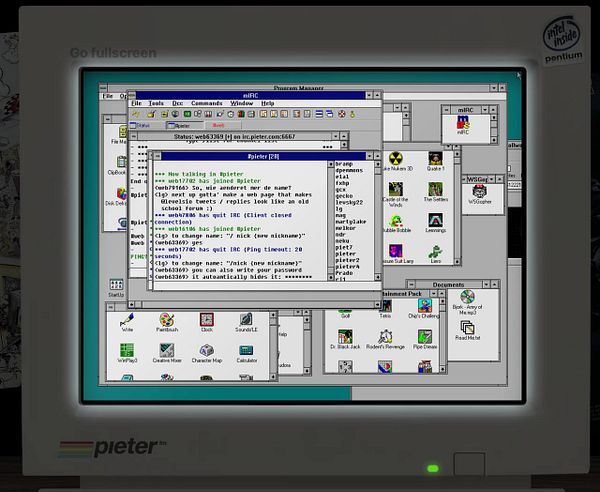The height and width of the screenshot is (492, 600).
Task: Open the Status window control-menu box
Action: pos(133,137)
